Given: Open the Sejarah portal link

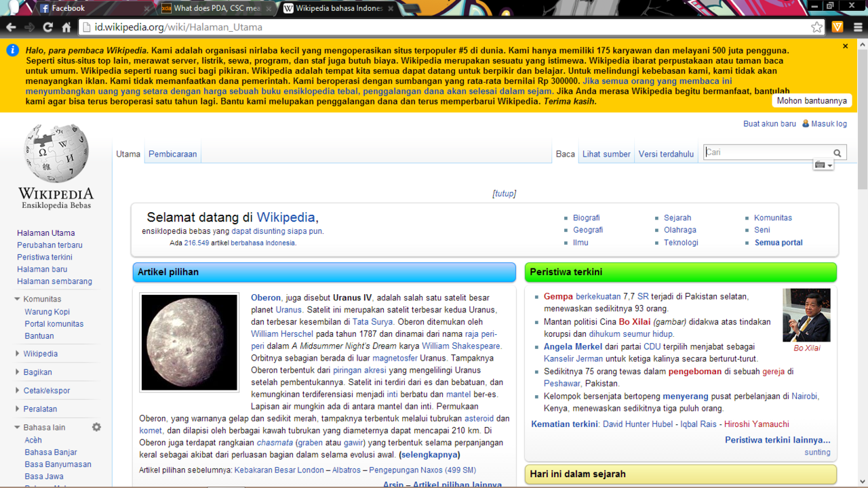Looking at the screenshot, I should (x=677, y=218).
